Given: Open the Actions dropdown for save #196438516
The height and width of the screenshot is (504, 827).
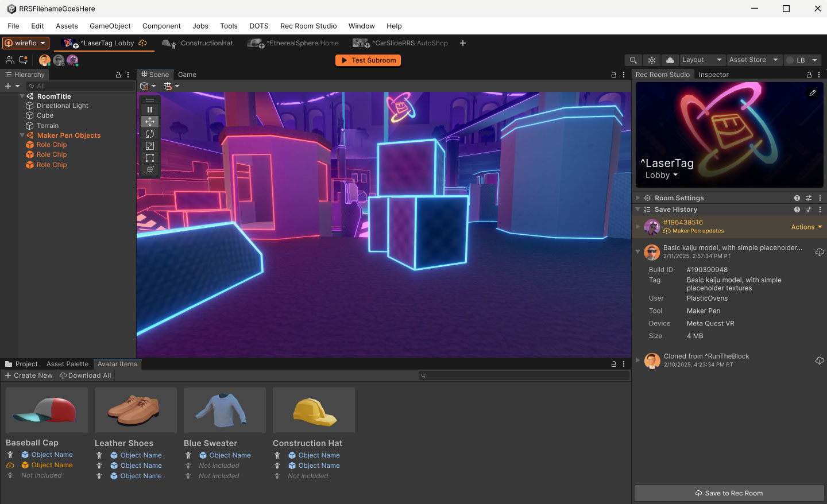Looking at the screenshot, I should click(806, 227).
